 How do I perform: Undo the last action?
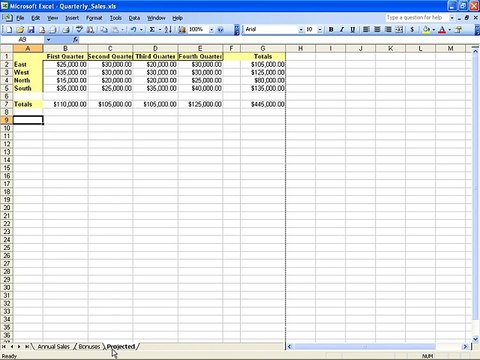pyautogui.click(x=133, y=30)
